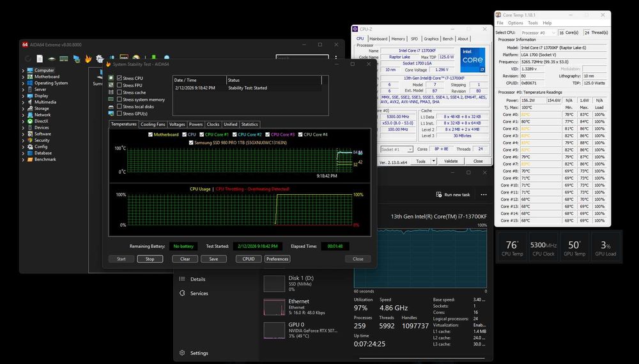639x364 pixels.
Task: Toggle the CPU Core #1 graph checkbox
Action: pyautogui.click(x=202, y=134)
